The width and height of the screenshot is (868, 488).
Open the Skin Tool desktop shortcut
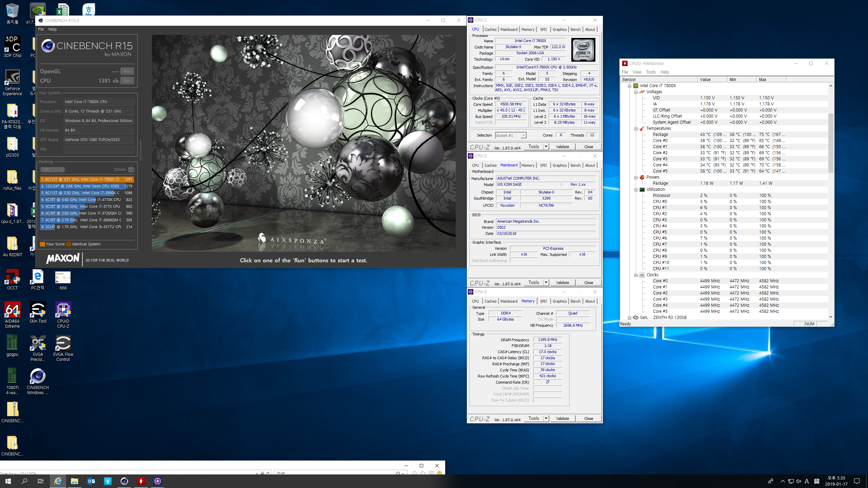pos(38,313)
